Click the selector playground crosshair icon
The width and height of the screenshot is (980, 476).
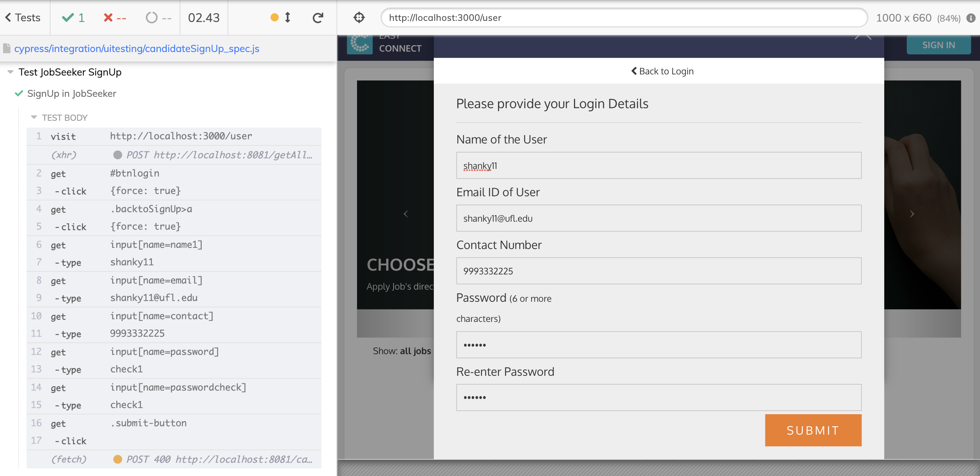[359, 18]
